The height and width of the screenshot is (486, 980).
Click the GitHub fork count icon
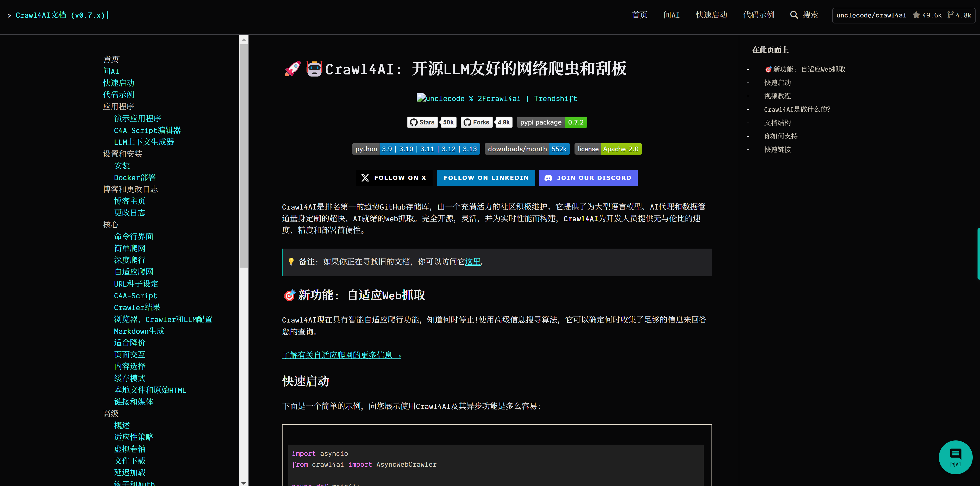coord(950,15)
